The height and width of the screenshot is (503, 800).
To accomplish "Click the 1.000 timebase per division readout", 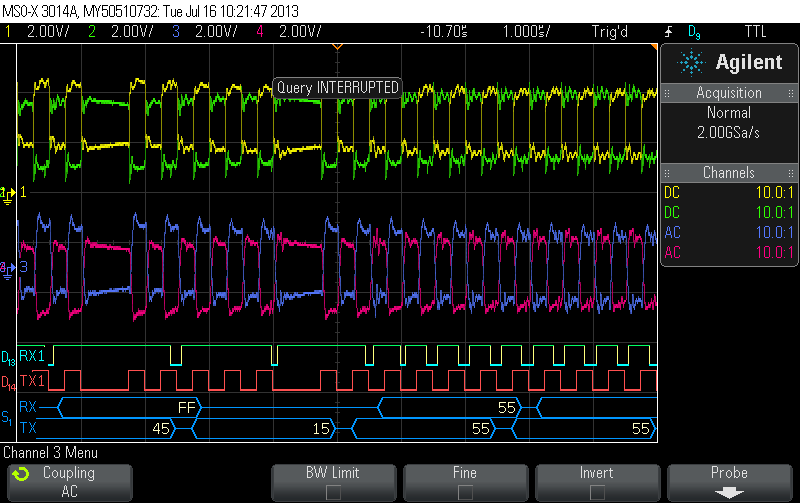I will (526, 32).
